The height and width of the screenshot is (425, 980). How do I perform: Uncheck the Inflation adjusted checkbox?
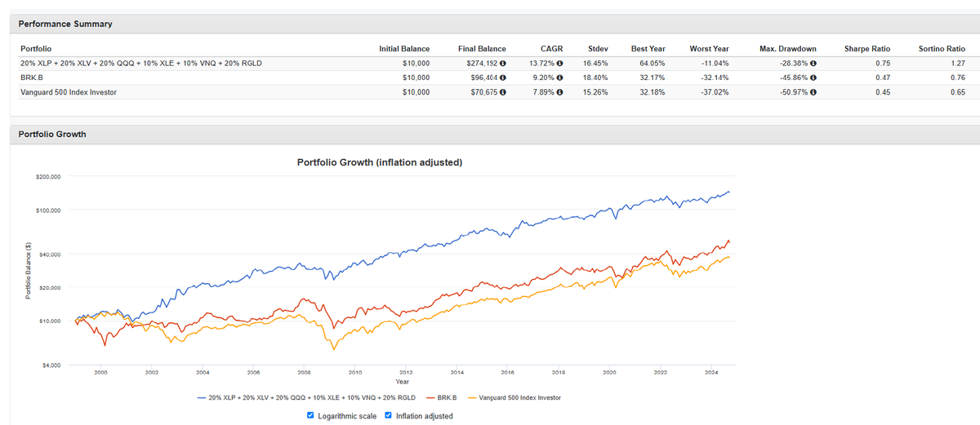pos(389,415)
